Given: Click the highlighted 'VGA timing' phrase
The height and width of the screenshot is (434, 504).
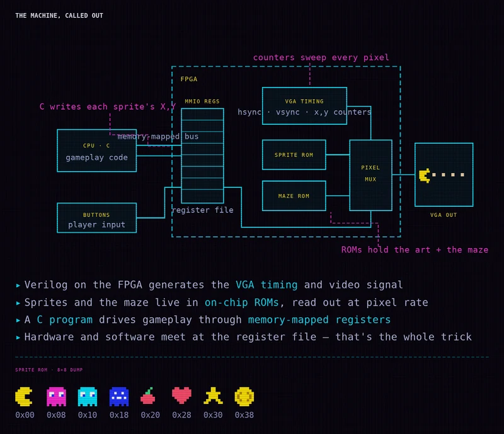Looking at the screenshot, I should tap(266, 285).
